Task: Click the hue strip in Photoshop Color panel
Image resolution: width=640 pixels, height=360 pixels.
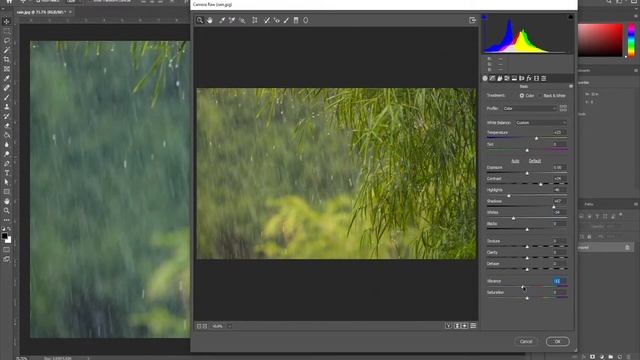Action: [631, 40]
